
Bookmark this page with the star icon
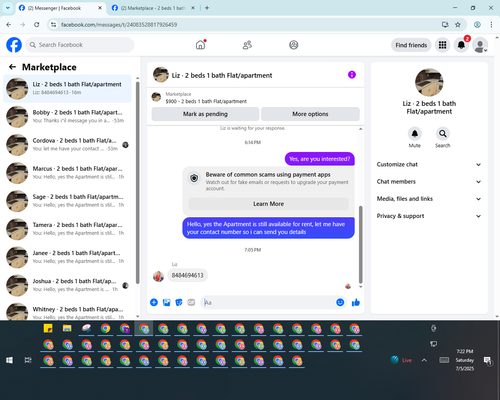[x=458, y=24]
